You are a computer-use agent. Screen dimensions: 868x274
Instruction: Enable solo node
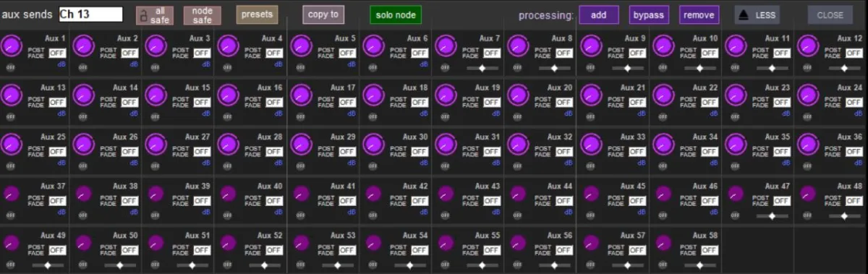click(396, 14)
